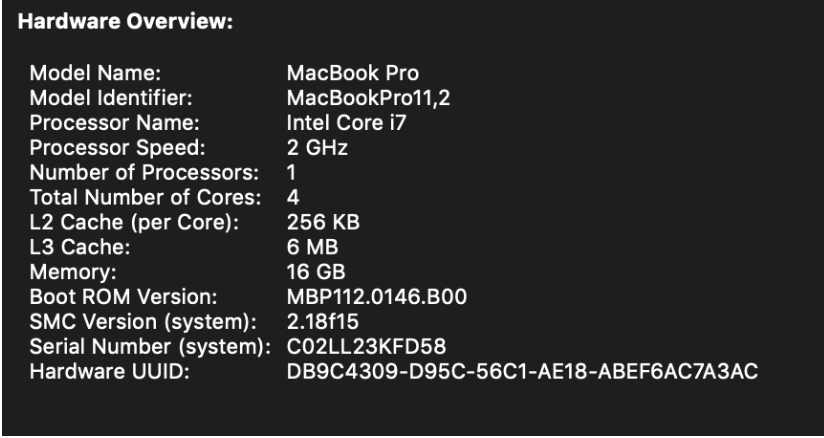Click the Intel Core i7 value
This screenshot has height=438, width=824.
tap(346, 123)
